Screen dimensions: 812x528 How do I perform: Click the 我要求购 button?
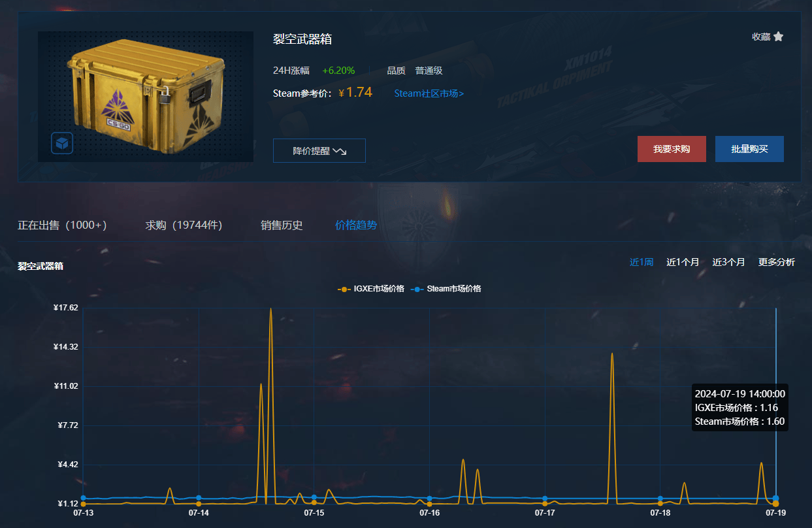point(672,149)
